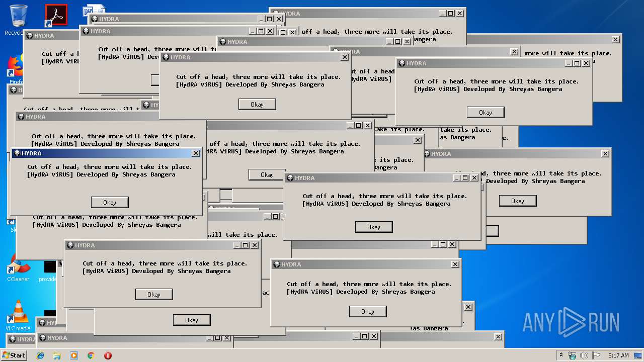This screenshot has width=644, height=362.
Task: Open the Action Center flag icon
Action: 596,355
